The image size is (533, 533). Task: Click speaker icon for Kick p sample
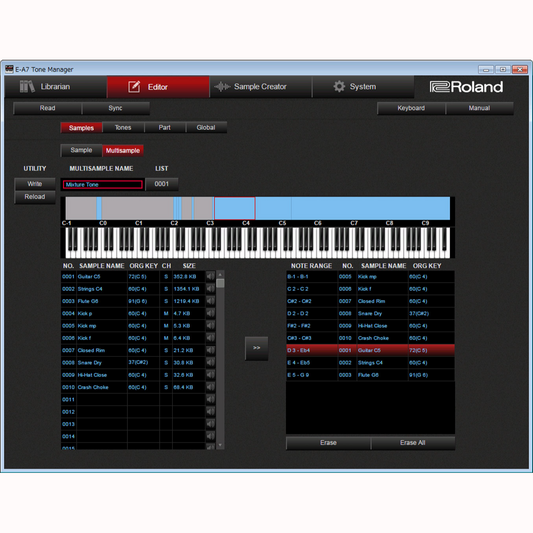[x=210, y=313]
